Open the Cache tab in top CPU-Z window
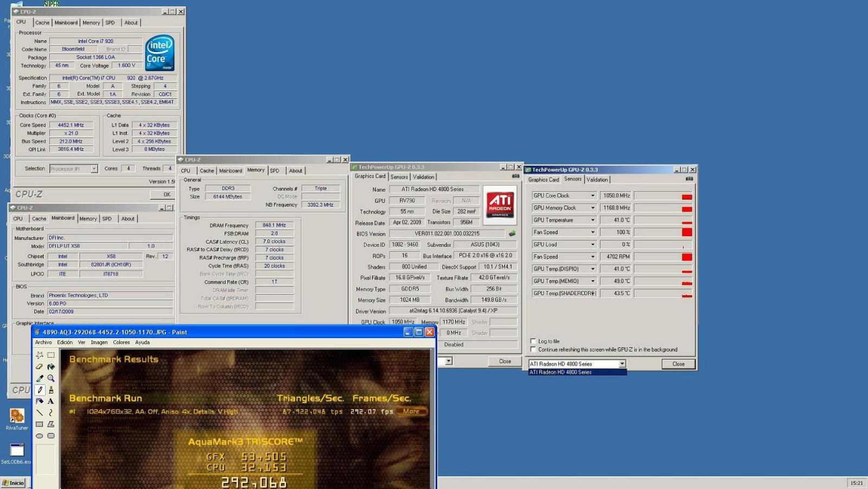 (42, 23)
